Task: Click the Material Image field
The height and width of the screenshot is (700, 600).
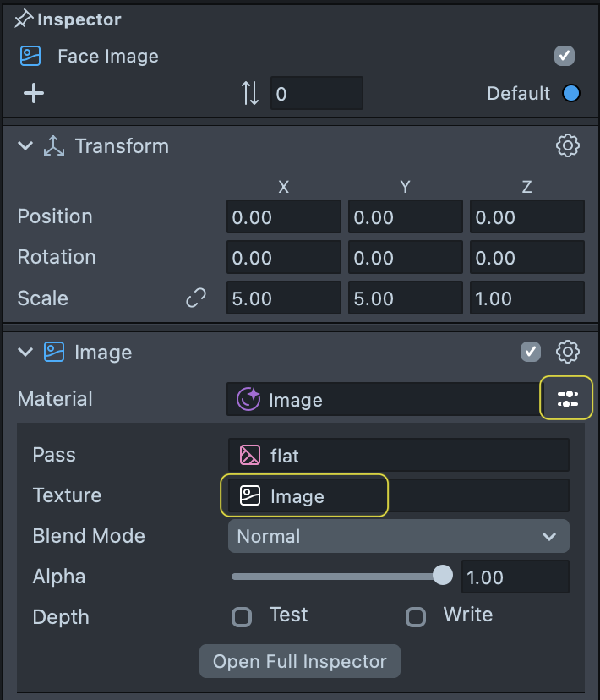Action: (380, 400)
